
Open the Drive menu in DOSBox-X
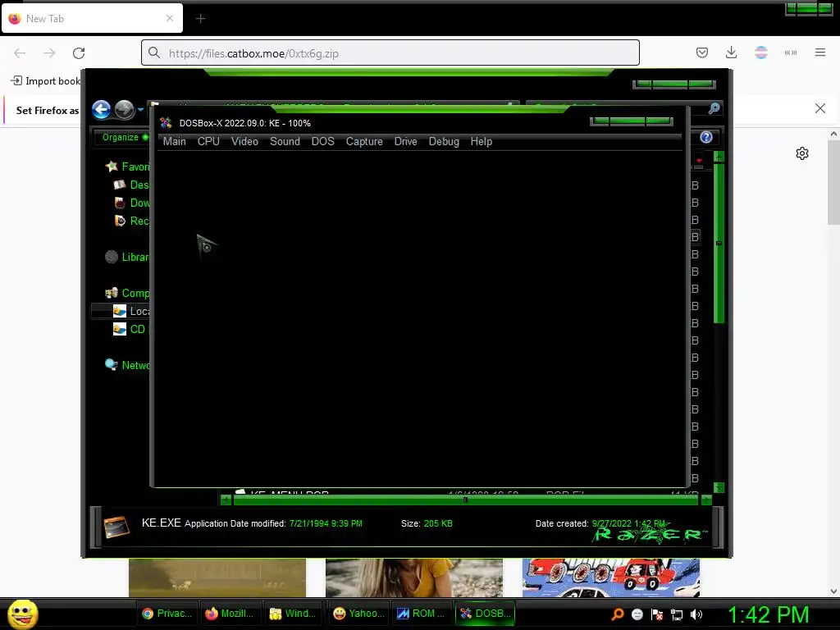(x=405, y=141)
